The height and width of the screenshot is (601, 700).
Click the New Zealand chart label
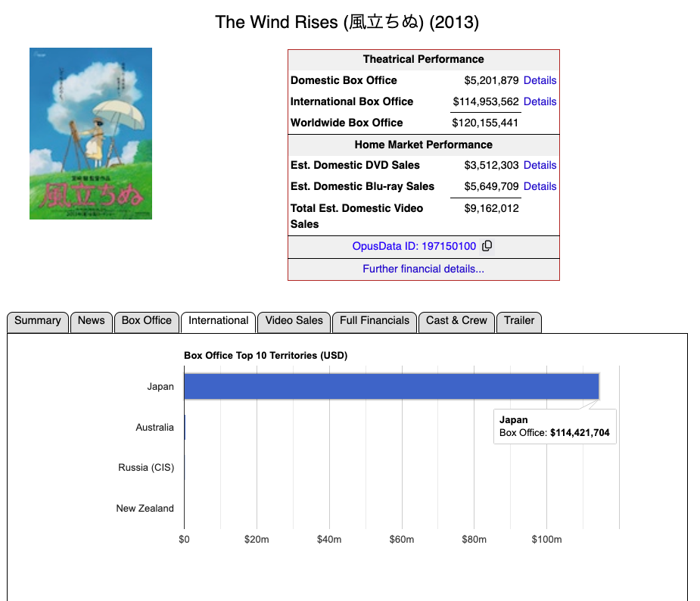point(145,509)
